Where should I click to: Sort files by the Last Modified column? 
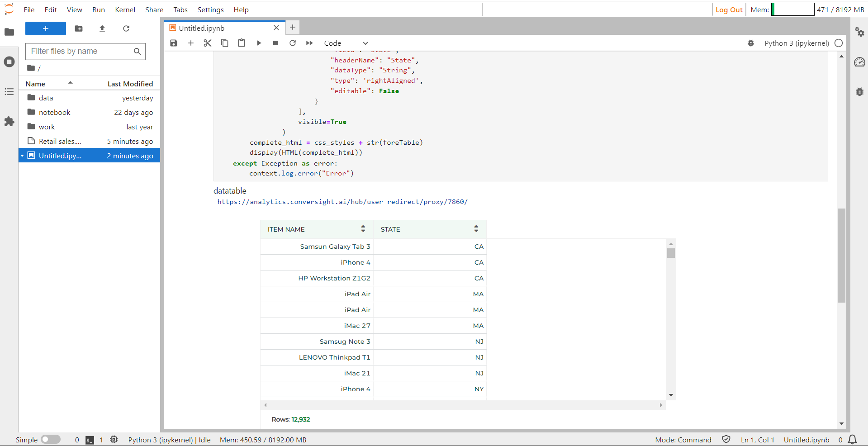coord(122,84)
